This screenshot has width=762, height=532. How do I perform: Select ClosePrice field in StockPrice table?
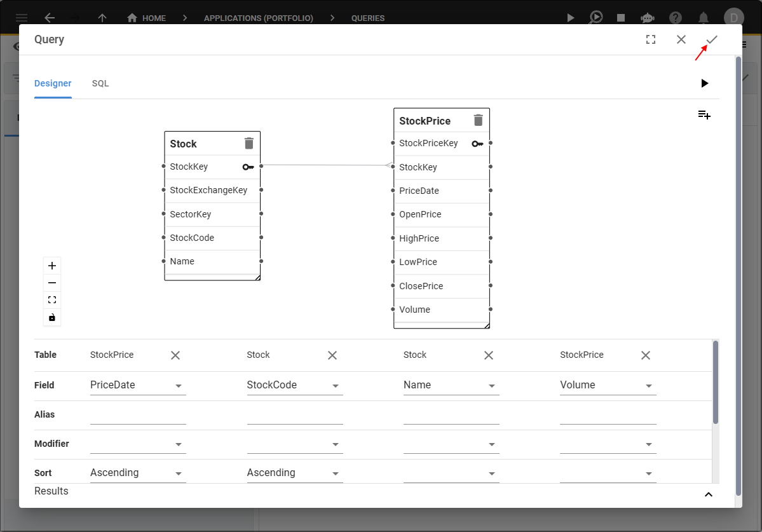click(442, 286)
